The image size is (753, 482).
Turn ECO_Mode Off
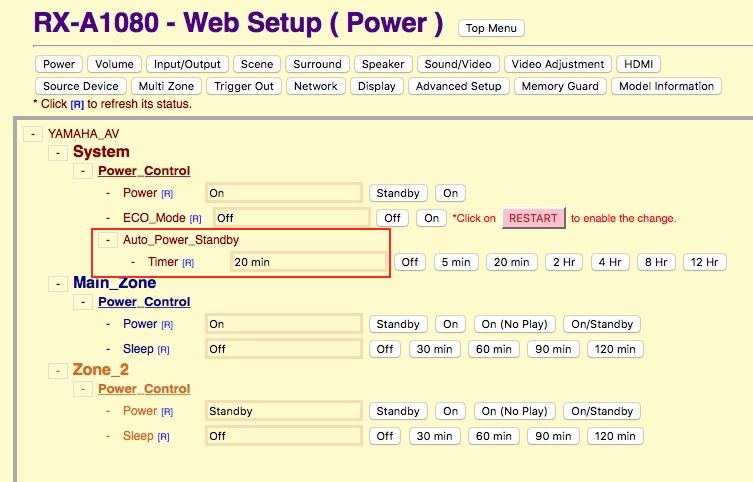tap(392, 218)
